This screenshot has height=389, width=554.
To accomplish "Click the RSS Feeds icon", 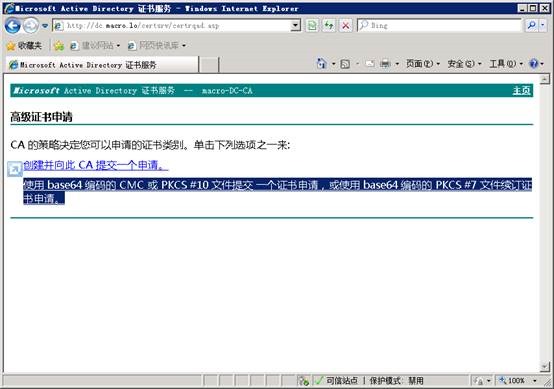I will point(345,64).
